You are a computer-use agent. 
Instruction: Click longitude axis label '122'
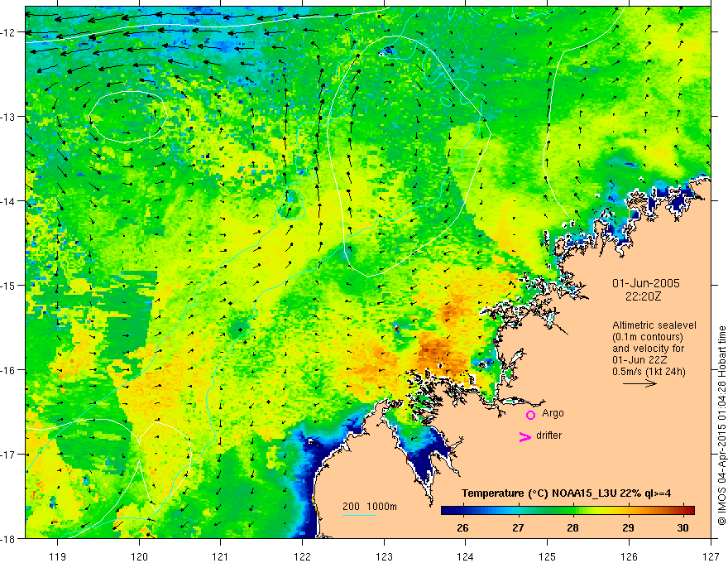(x=302, y=556)
